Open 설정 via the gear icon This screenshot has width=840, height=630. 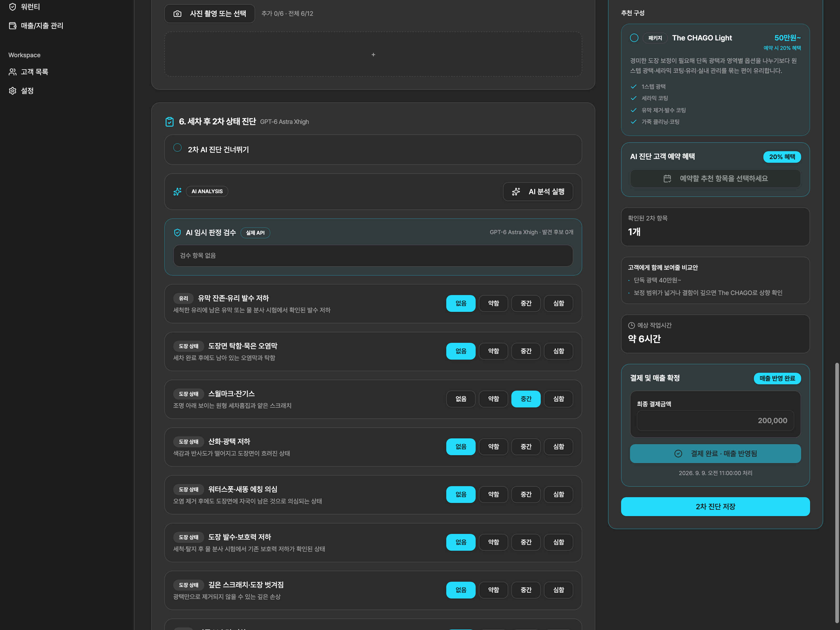coord(13,91)
